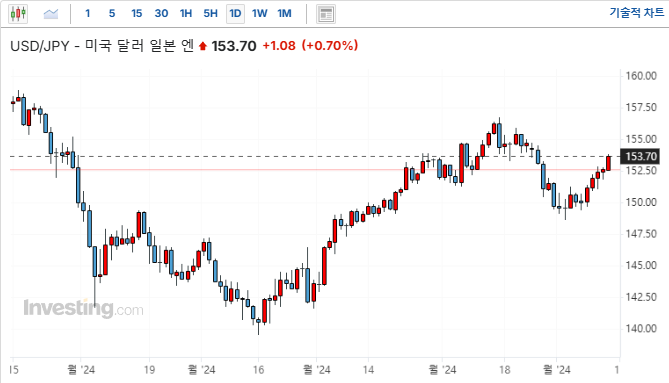The image size is (669, 383).
Task: Click the 147.50 price axis label
Action: [641, 234]
